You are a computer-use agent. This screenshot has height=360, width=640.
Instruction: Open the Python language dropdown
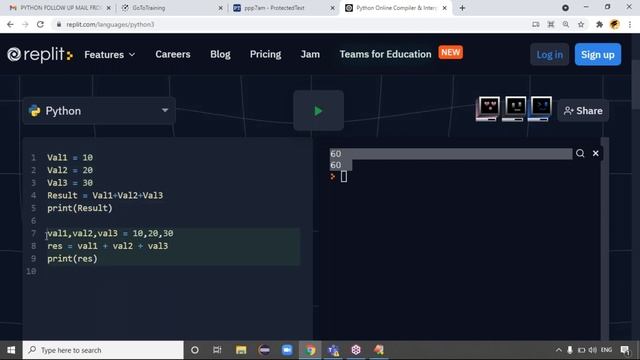point(99,111)
